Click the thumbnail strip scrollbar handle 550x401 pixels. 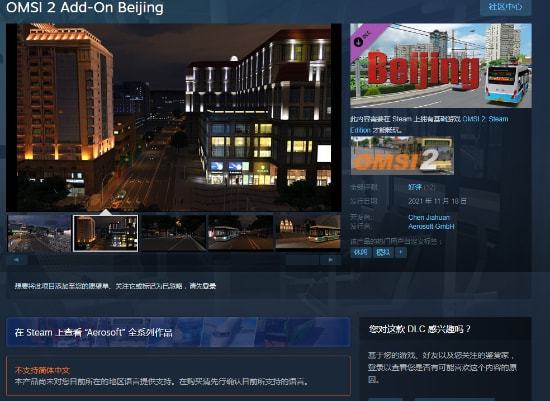302,260
